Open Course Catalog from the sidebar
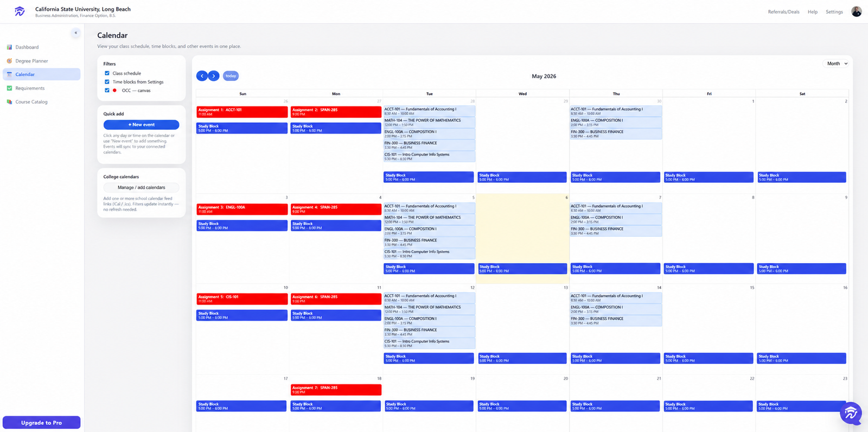Viewport: 868px width, 432px height. coord(41,101)
